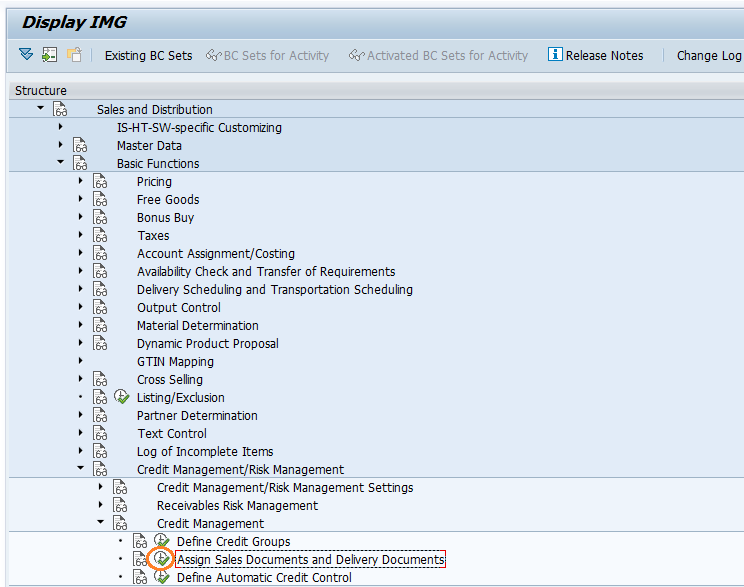Open documentation icon for Master Data
The image size is (744, 587).
point(80,145)
